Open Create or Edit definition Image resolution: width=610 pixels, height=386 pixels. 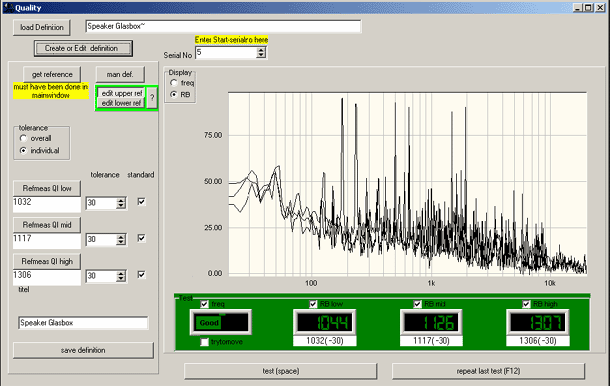(x=83, y=49)
